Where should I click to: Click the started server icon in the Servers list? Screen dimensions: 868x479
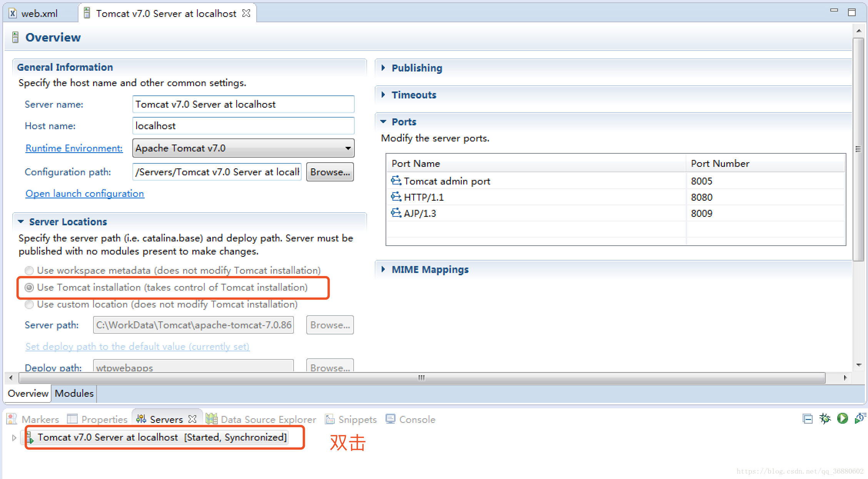tap(30, 437)
